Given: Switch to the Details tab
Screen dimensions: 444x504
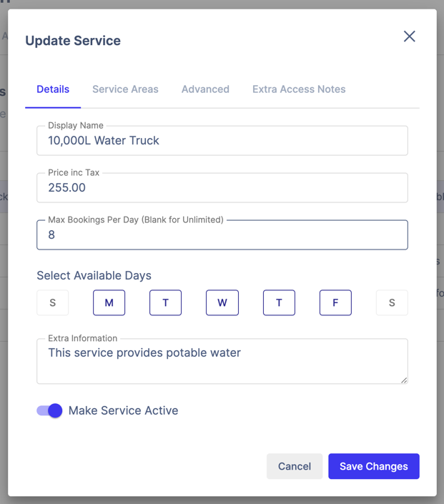Looking at the screenshot, I should click(x=53, y=89).
